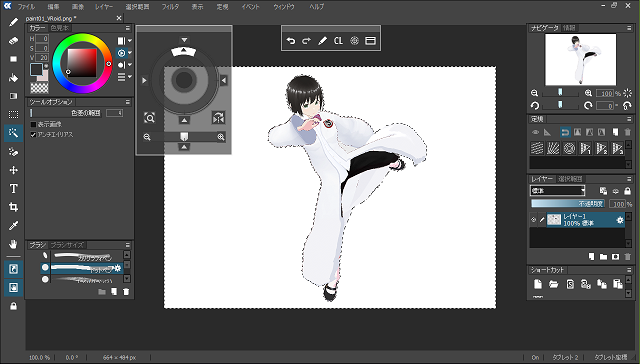Image resolution: width=640 pixels, height=364 pixels.
Task: Add a new layer in Layers panel
Action: coord(591,257)
